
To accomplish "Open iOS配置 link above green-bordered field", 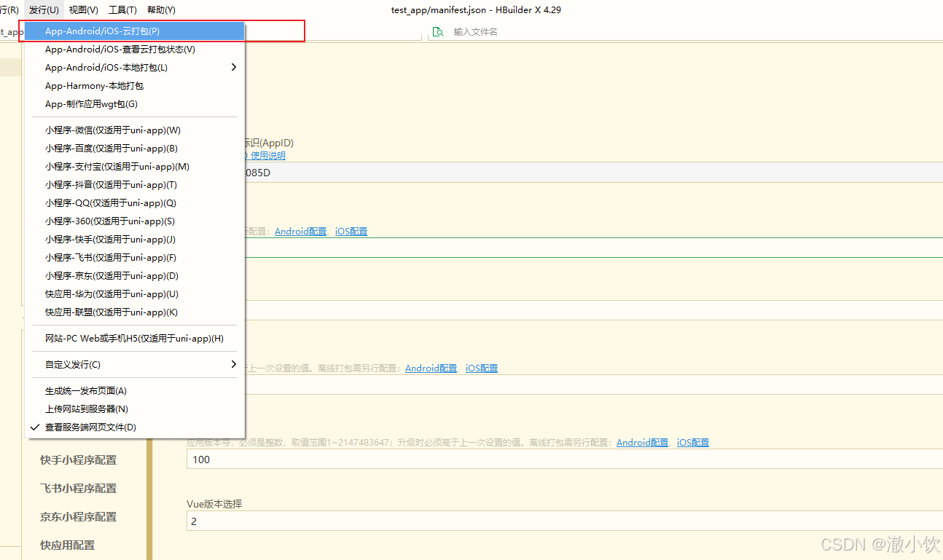I will 351,232.
